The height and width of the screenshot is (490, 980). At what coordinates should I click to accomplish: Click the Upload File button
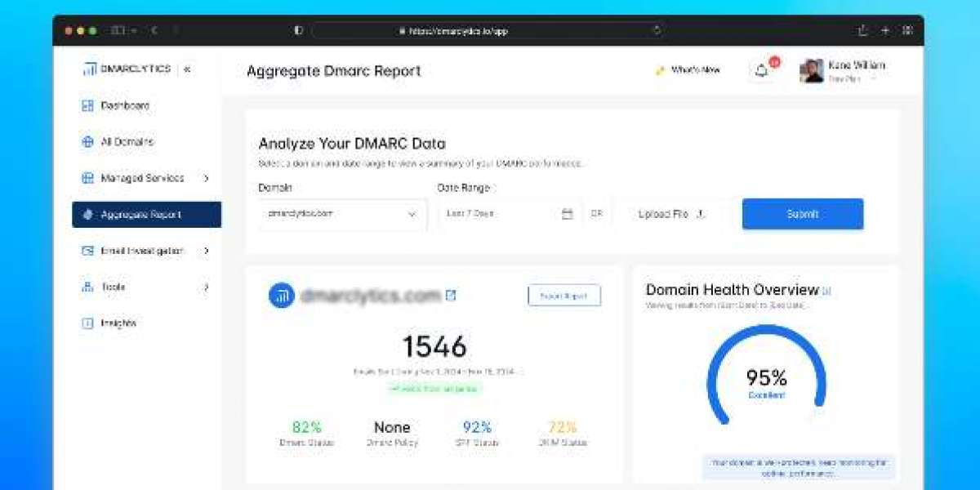point(671,214)
